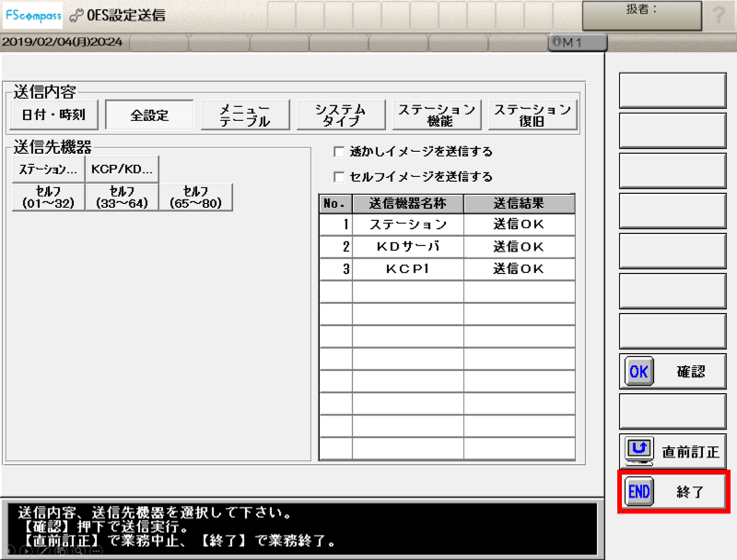
Task: Select 日付・時刻 send content
Action: 54,114
